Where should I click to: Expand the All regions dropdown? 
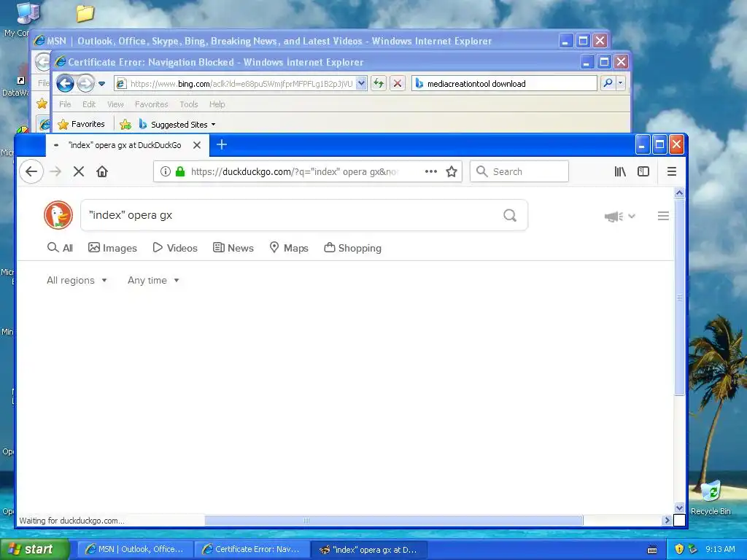(x=77, y=281)
